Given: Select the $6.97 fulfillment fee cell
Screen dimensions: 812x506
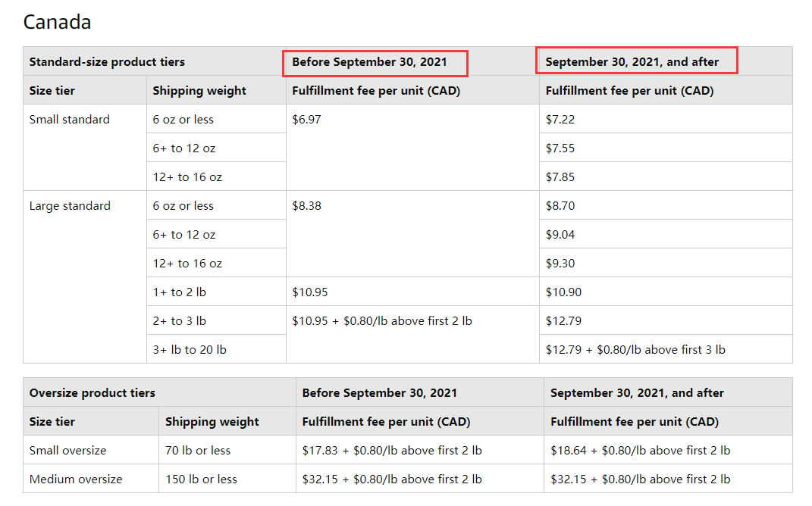Looking at the screenshot, I should click(x=412, y=148).
